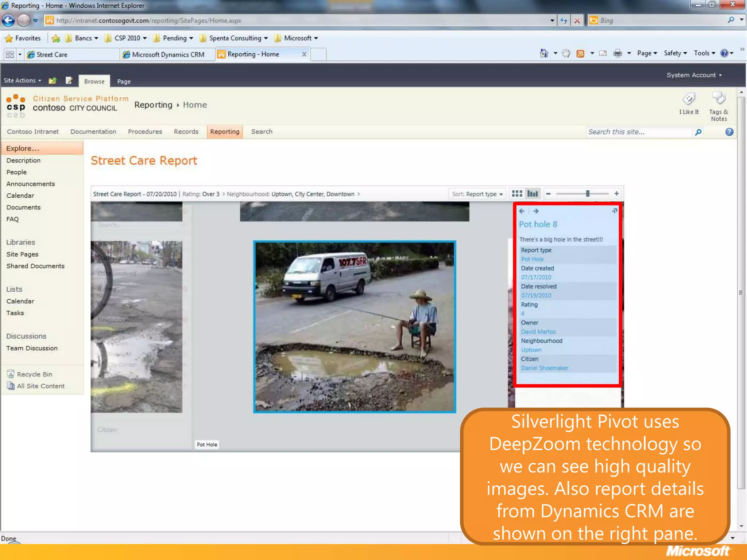Expand the CSP 2010 favorites folder dropdown
This screenshot has width=747, height=560.
(145, 38)
